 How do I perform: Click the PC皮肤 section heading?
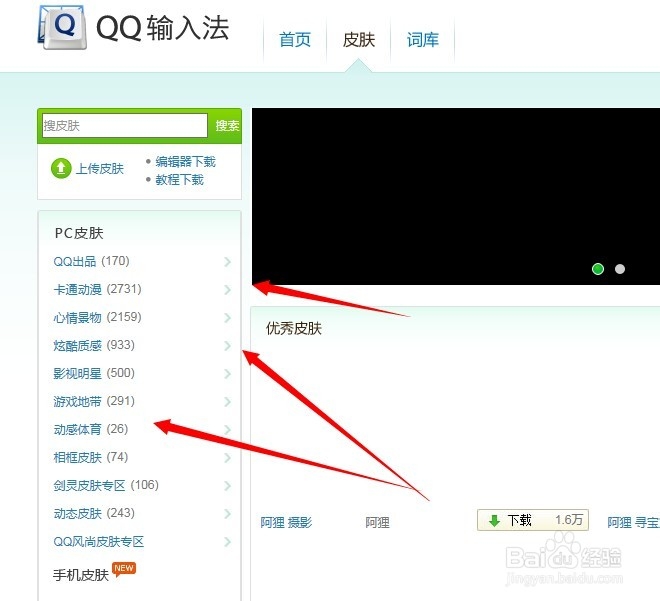79,233
